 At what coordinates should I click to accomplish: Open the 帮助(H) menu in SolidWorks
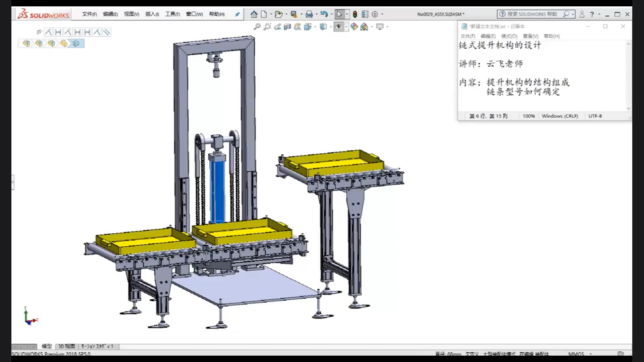[x=217, y=14]
